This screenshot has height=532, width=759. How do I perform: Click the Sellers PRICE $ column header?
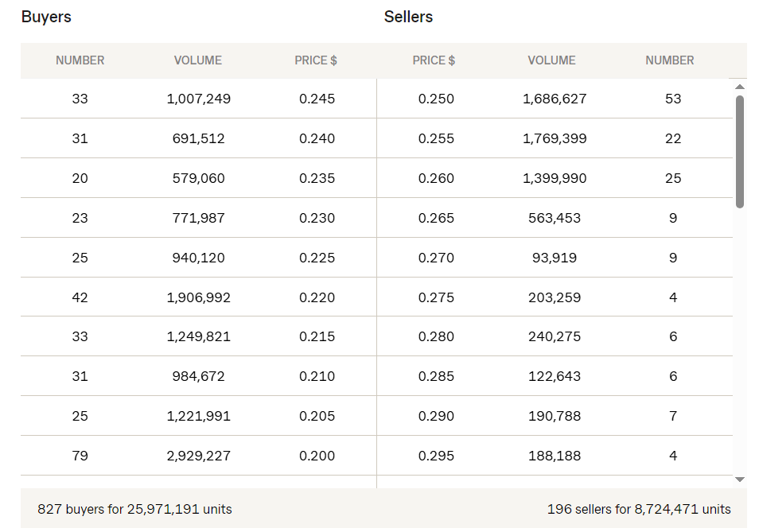tap(434, 60)
